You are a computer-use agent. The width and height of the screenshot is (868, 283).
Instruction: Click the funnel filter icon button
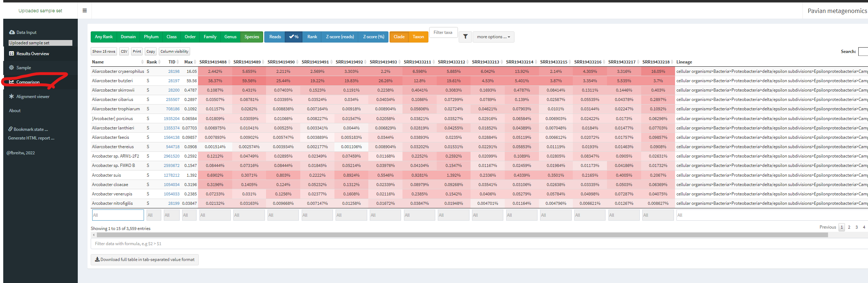tap(465, 37)
